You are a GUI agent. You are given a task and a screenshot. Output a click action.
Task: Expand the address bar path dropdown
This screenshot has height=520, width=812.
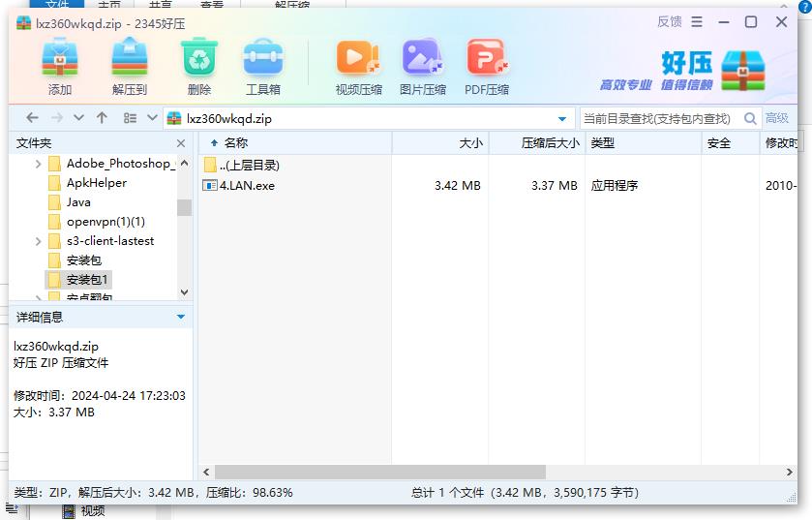click(562, 119)
